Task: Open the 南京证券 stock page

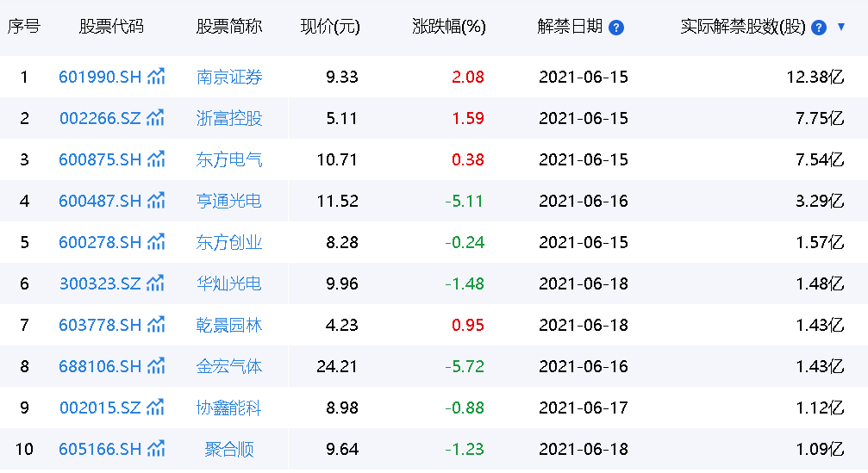Action: click(229, 77)
